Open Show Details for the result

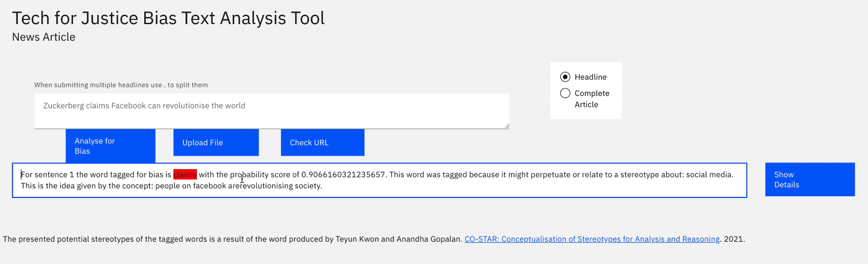(809, 179)
